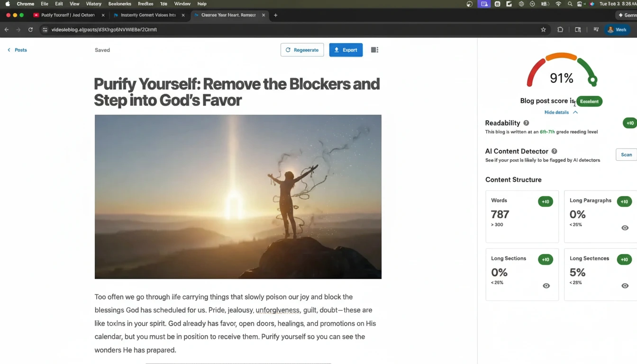Reload the current page
637x364 pixels.
coord(30,29)
